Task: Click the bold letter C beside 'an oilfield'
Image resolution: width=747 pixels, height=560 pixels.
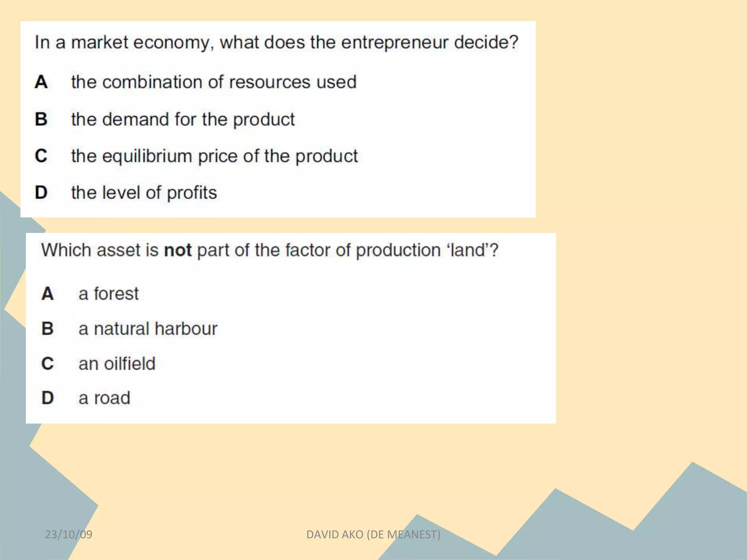Action: click(48, 364)
